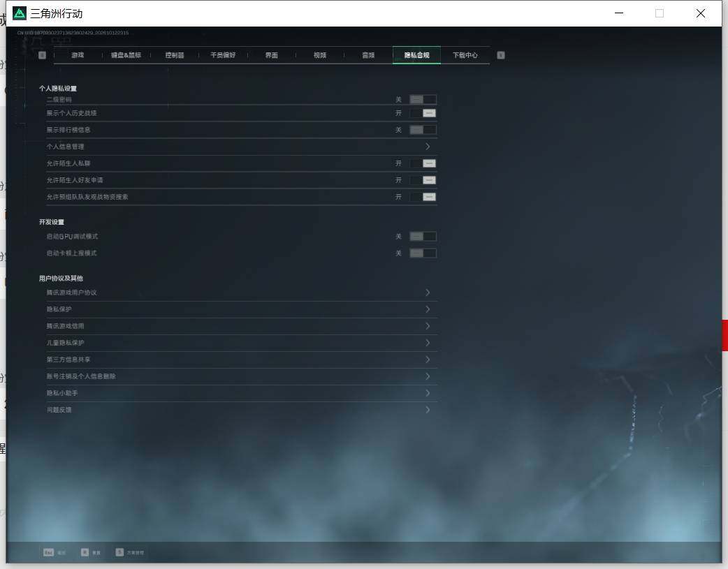Toggle the 二级密码 switch
728x569 pixels.
point(423,99)
